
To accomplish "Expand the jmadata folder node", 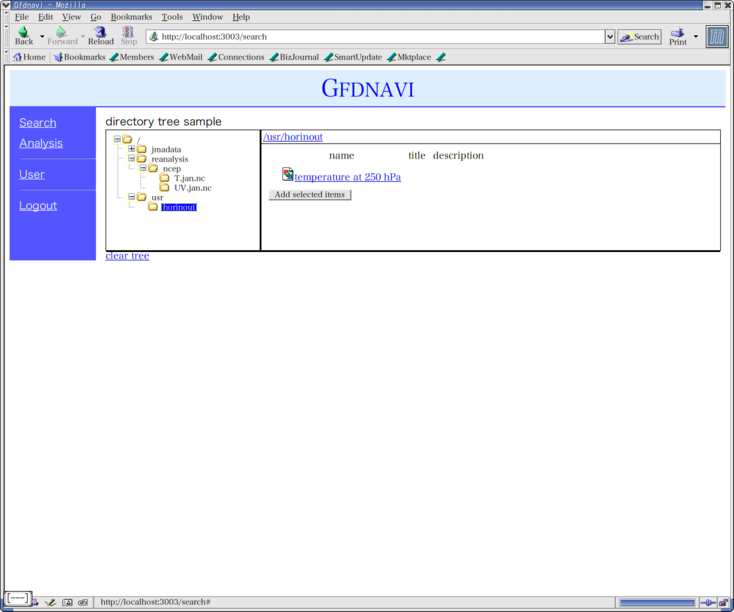I will click(131, 149).
